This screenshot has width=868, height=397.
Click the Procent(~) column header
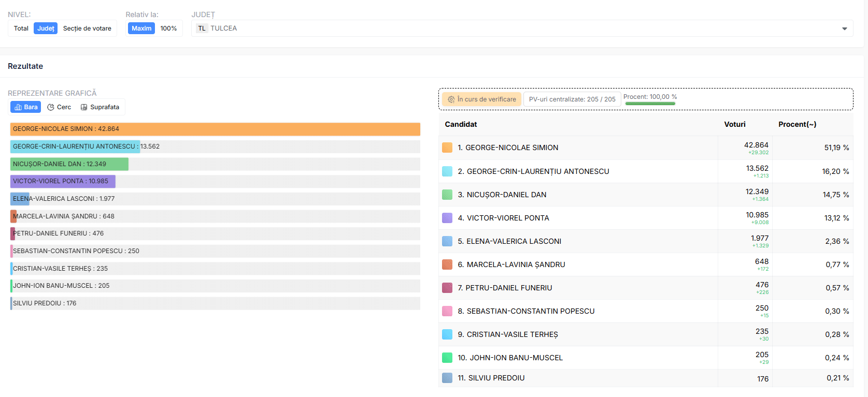point(797,124)
